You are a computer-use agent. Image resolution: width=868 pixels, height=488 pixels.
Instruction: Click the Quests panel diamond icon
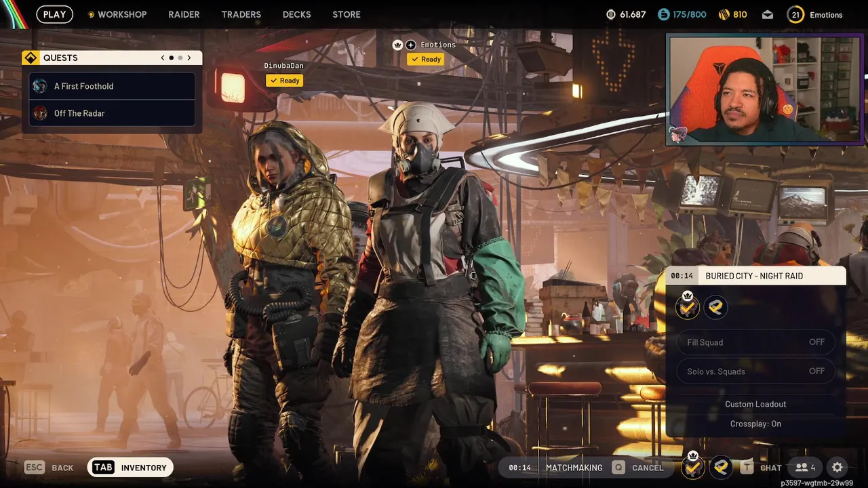[x=30, y=58]
